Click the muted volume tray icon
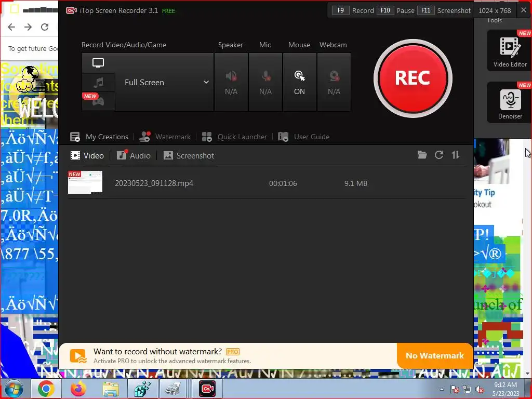This screenshot has width=532, height=399. [x=480, y=390]
